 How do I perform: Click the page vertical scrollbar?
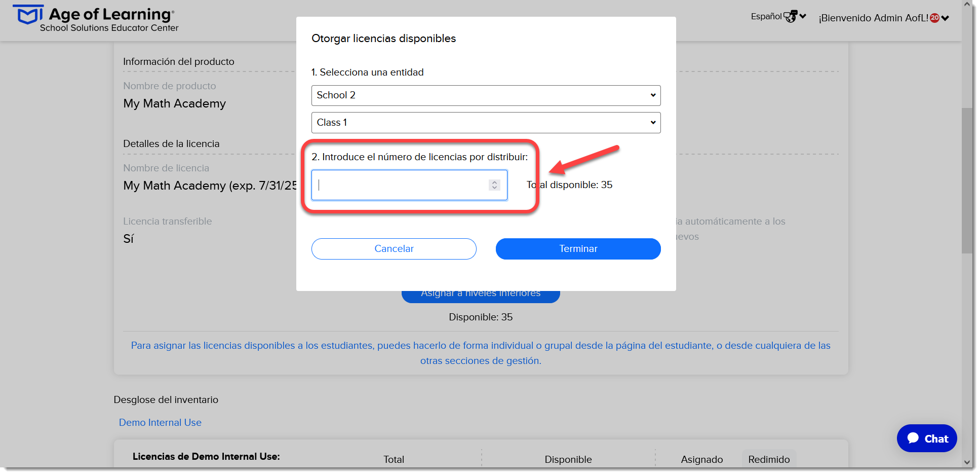967,180
